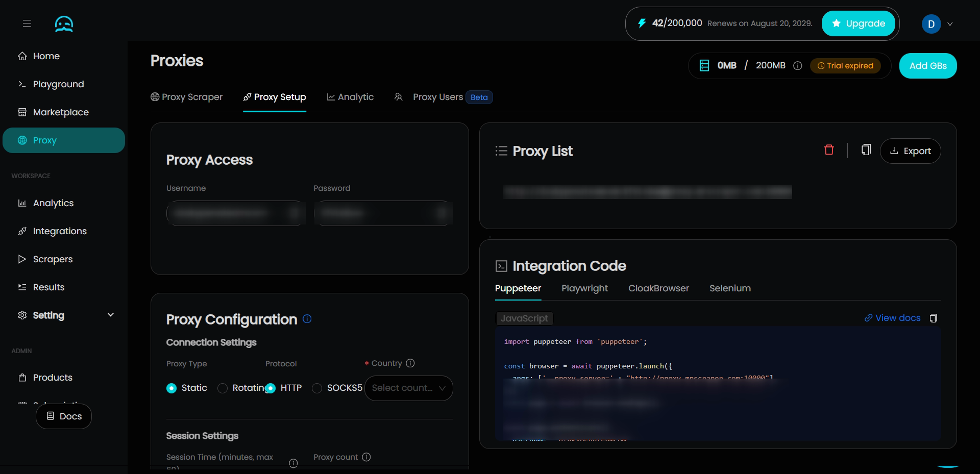This screenshot has height=474, width=980.
Task: Export the proxy list
Action: click(911, 151)
